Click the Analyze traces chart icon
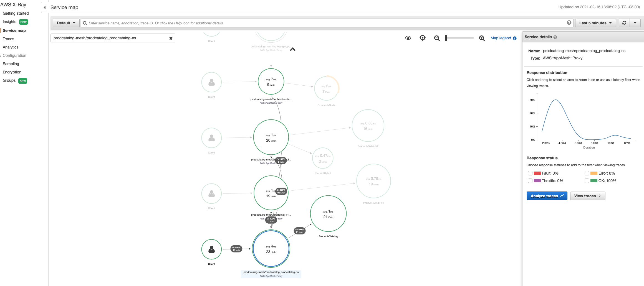The height and width of the screenshot is (286, 644). (x=562, y=196)
